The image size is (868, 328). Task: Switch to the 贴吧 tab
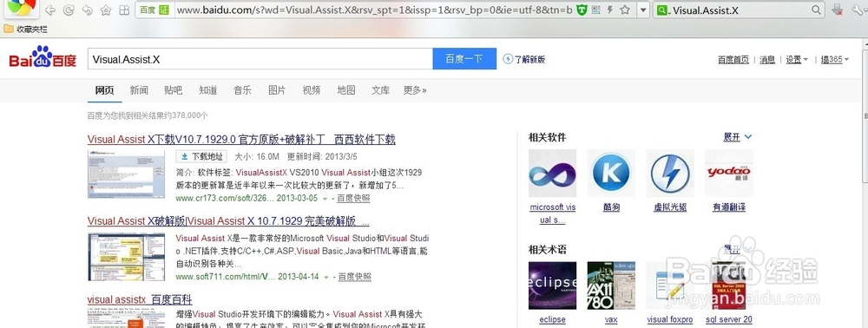(174, 90)
